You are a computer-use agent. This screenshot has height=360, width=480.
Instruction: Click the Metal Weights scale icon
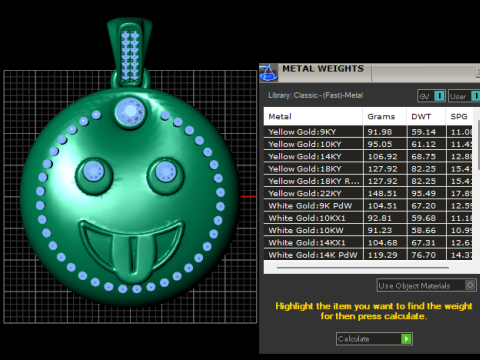[268, 73]
